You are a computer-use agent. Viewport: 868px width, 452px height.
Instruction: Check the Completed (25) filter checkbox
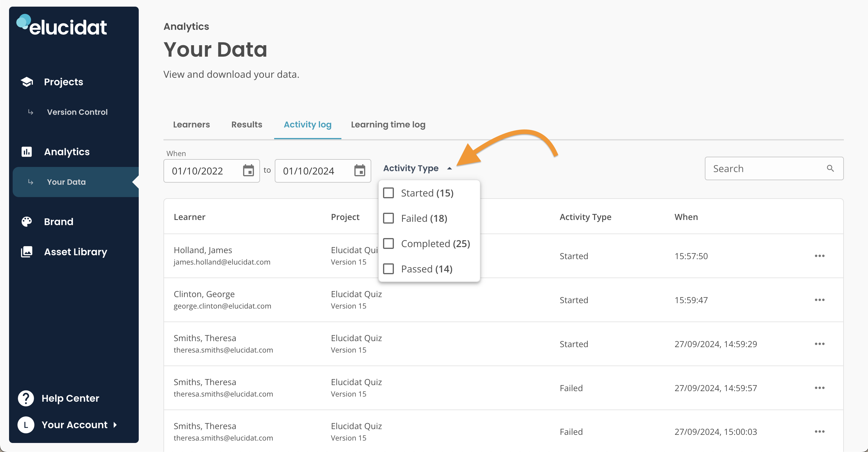pyautogui.click(x=388, y=243)
